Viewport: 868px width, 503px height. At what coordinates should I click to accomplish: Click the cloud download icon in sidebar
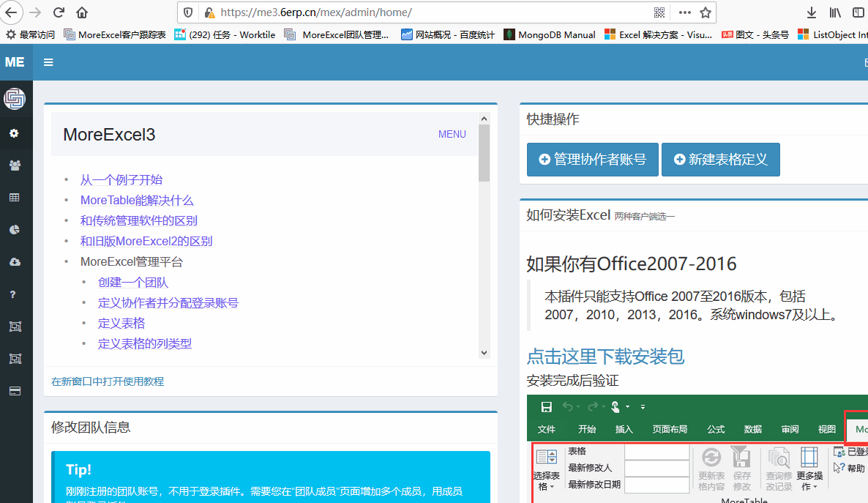click(14, 262)
